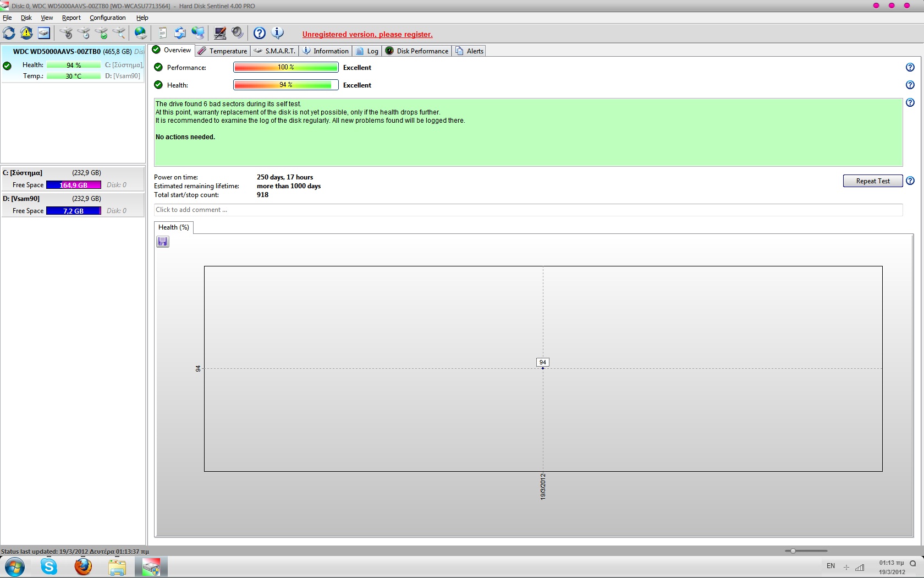Click the 94 % Health bar in disk list
The height and width of the screenshot is (578, 924).
(x=74, y=65)
